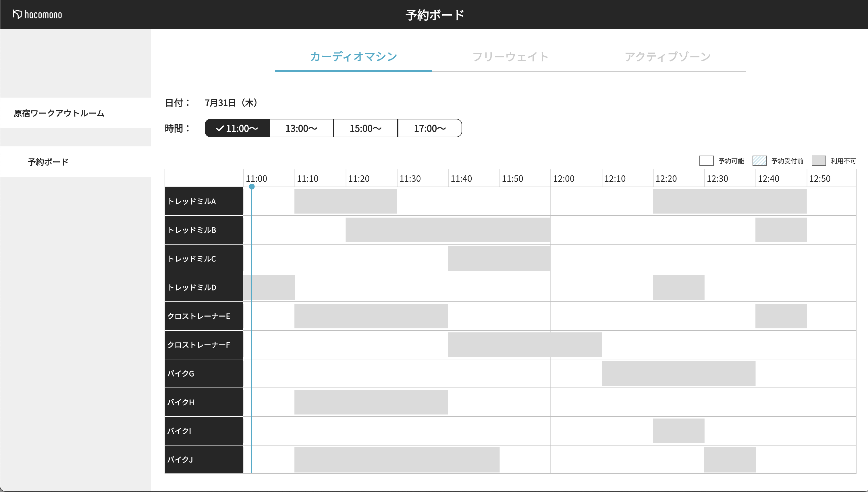Click the hacomono logo icon
Screen dimensions: 868x492
(x=17, y=14)
